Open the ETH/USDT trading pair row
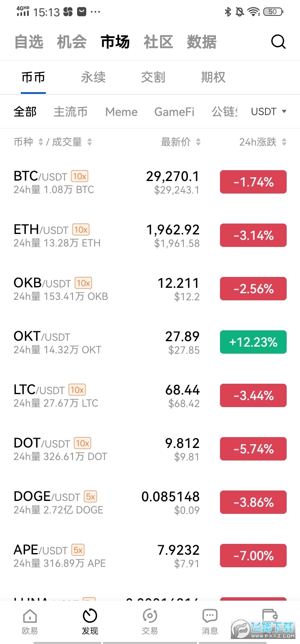The height and width of the screenshot is (644, 300). [150, 236]
